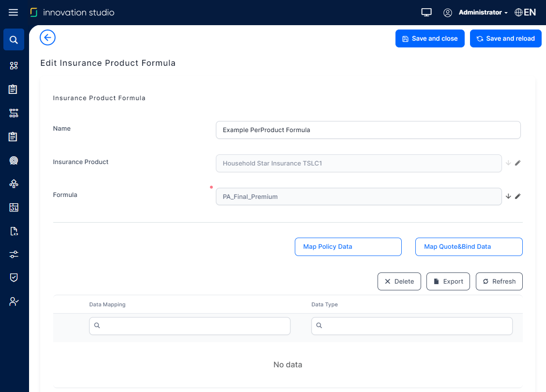Screen dimensions: 546x392
Task: Click Save and reload button
Action: (505, 39)
